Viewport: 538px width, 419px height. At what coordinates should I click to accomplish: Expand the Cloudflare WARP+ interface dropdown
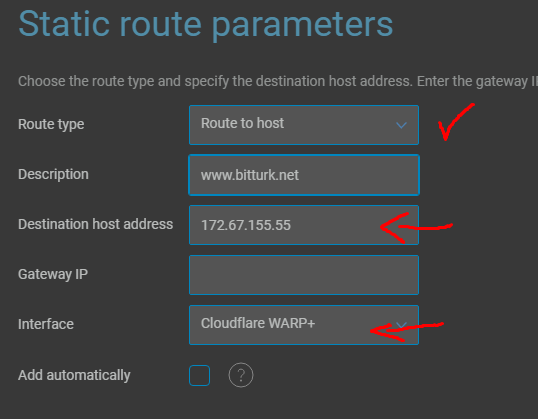(x=304, y=325)
